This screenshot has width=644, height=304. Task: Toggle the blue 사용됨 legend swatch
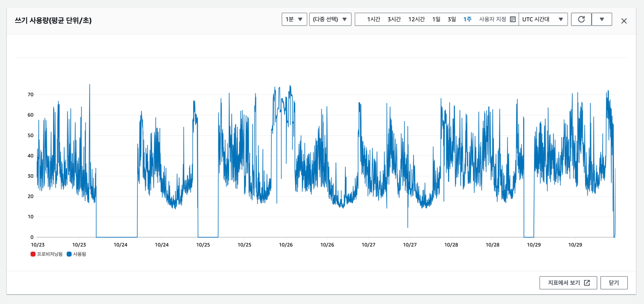tap(69, 254)
